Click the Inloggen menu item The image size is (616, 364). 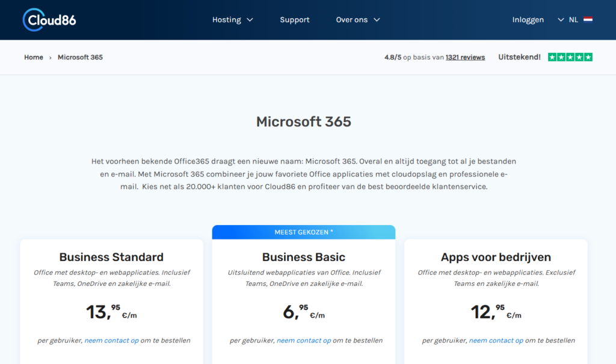point(528,20)
